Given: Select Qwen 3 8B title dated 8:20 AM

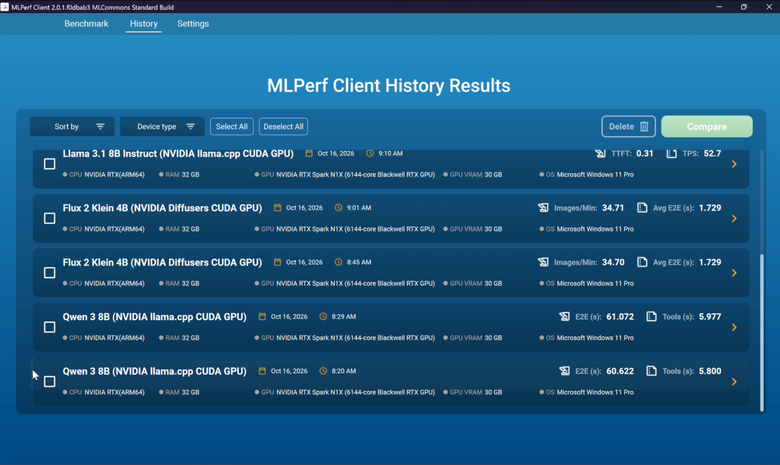Looking at the screenshot, I should click(x=155, y=372).
